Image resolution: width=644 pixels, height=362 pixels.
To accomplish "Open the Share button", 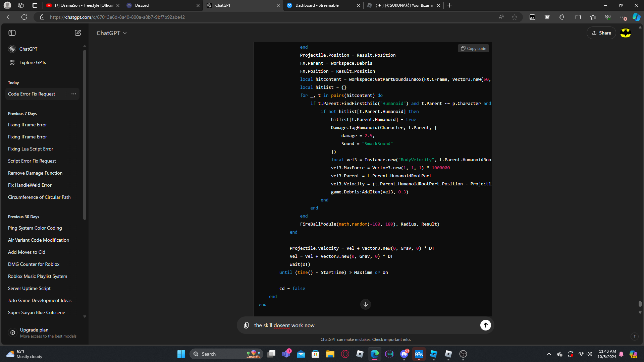I will click(x=601, y=33).
